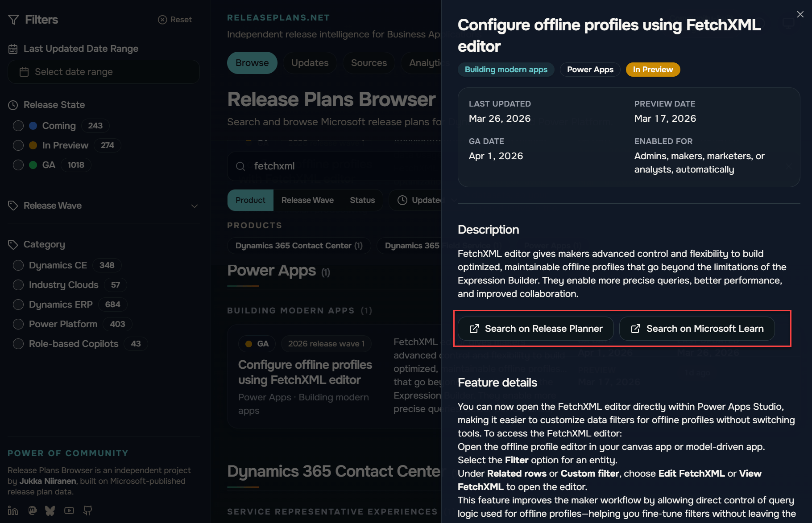Select the Coming release state filter
This screenshot has height=523, width=812.
click(x=18, y=126)
